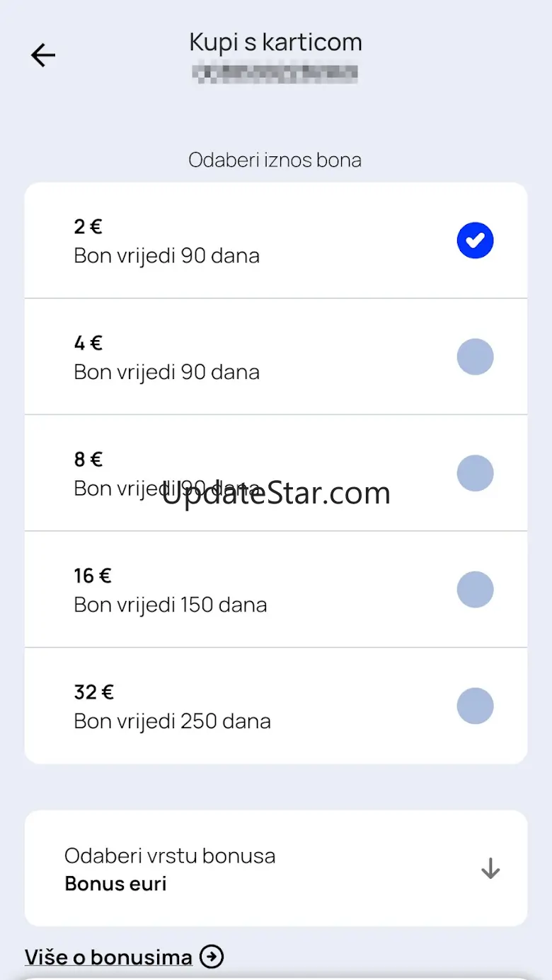Click the Bonus euri selected value
This screenshot has height=980, width=552.
pos(115,884)
